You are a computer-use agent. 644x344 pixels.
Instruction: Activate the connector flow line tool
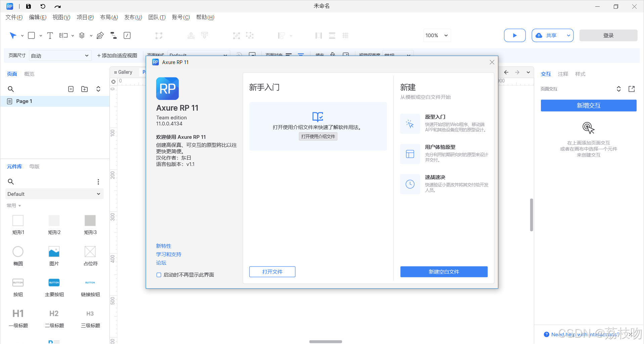(x=113, y=35)
